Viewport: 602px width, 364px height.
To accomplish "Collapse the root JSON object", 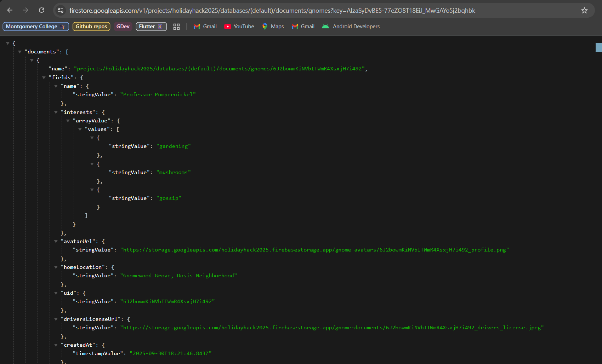I will tap(8, 43).
